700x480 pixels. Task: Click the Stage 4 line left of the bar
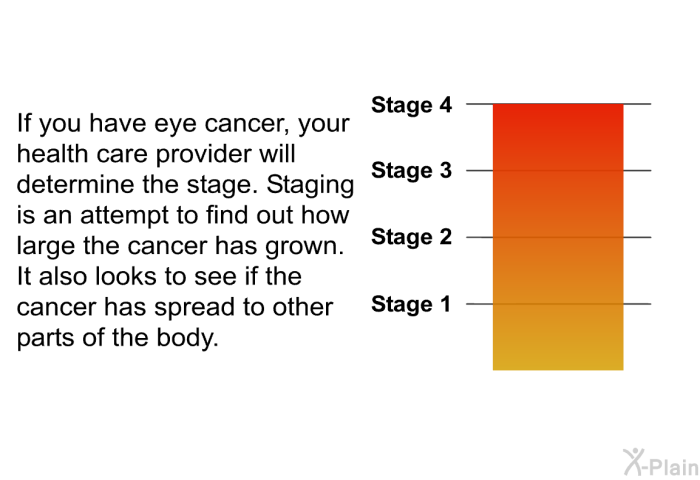479,104
